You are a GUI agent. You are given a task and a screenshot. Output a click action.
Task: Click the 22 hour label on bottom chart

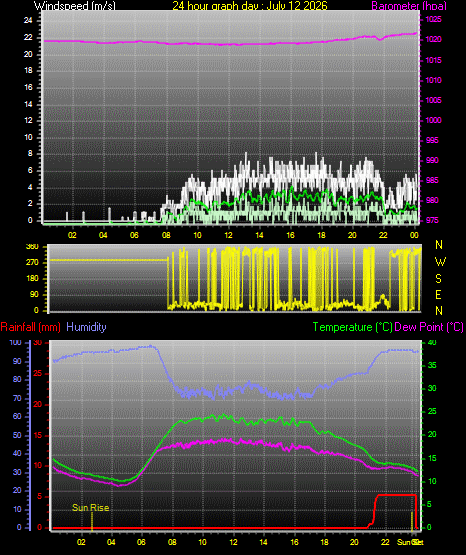click(x=385, y=542)
